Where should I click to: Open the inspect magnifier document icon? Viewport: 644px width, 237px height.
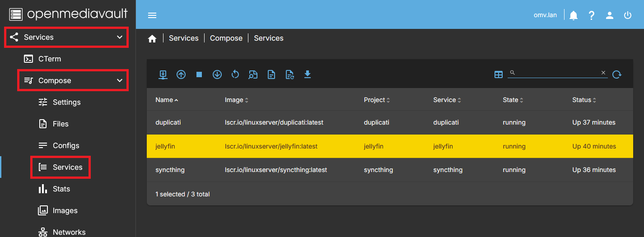(x=253, y=74)
